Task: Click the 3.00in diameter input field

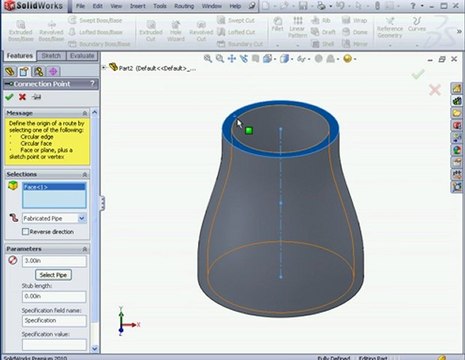Action: click(54, 261)
